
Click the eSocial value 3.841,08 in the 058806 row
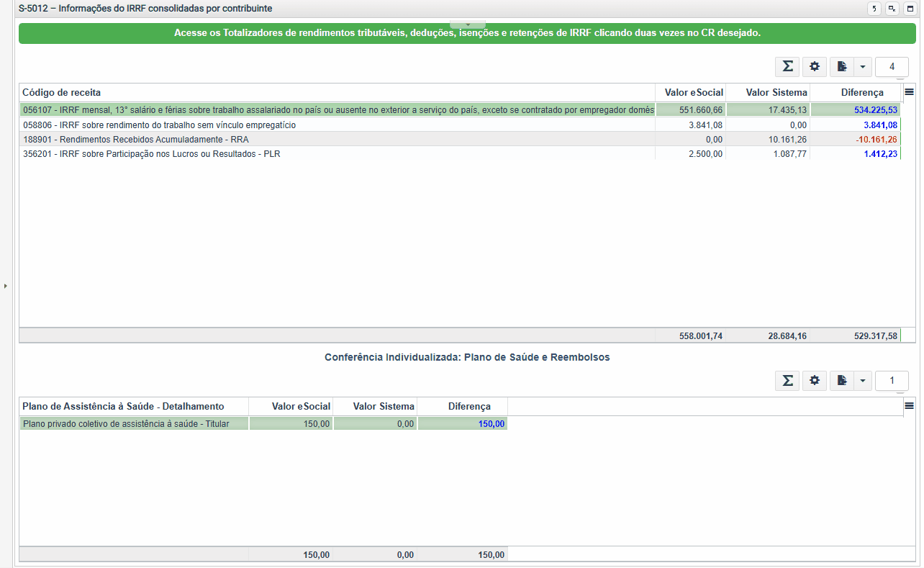click(705, 125)
